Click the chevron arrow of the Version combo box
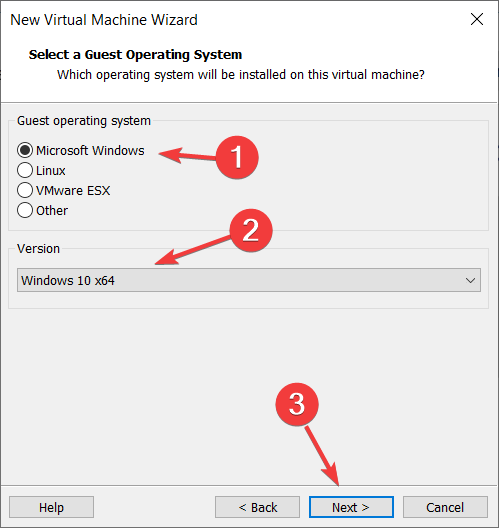Screen dimensions: 499x528 470,280
